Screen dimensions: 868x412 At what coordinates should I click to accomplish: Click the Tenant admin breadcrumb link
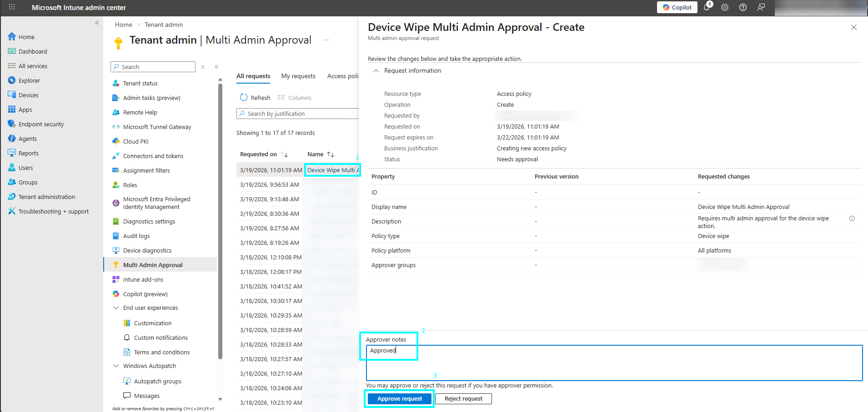pos(164,25)
